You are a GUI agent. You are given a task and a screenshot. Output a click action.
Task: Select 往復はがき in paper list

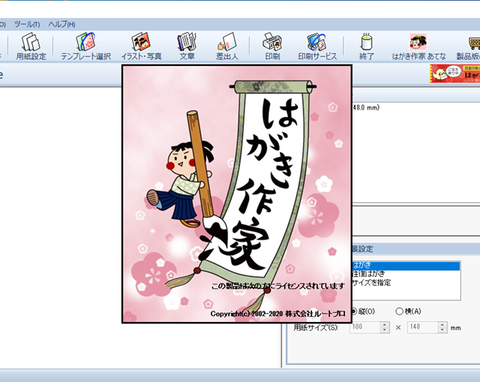pos(406,274)
